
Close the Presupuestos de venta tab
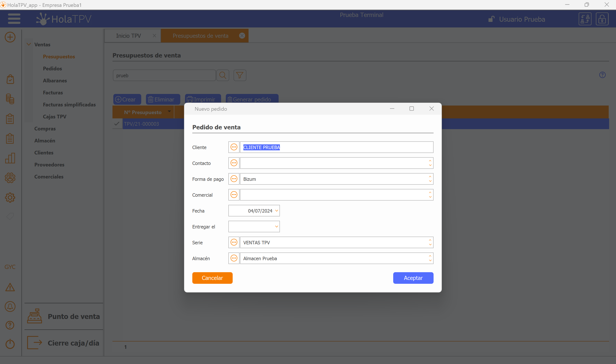coord(242,36)
